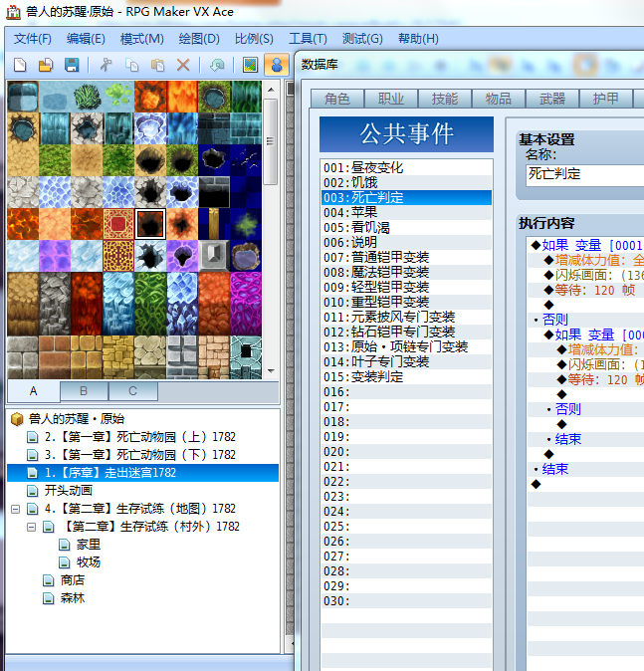644x671 pixels.
Task: Click the 名称 field containing 死亡判定
Action: pos(585,174)
